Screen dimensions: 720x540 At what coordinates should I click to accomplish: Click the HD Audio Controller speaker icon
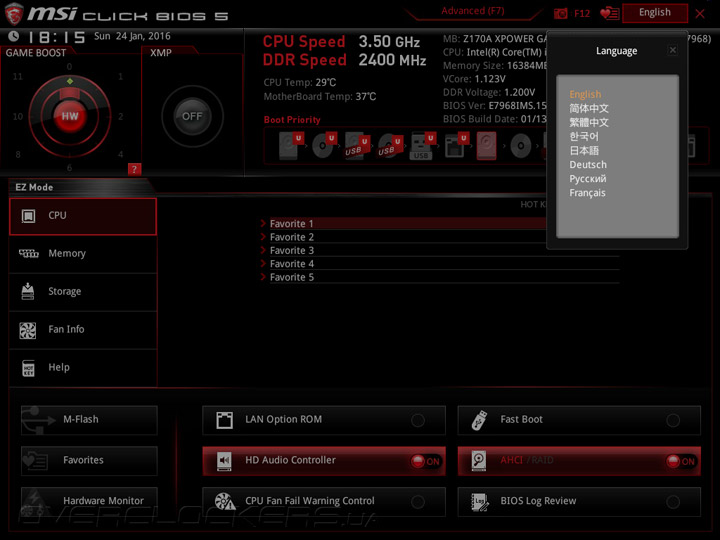click(224, 461)
